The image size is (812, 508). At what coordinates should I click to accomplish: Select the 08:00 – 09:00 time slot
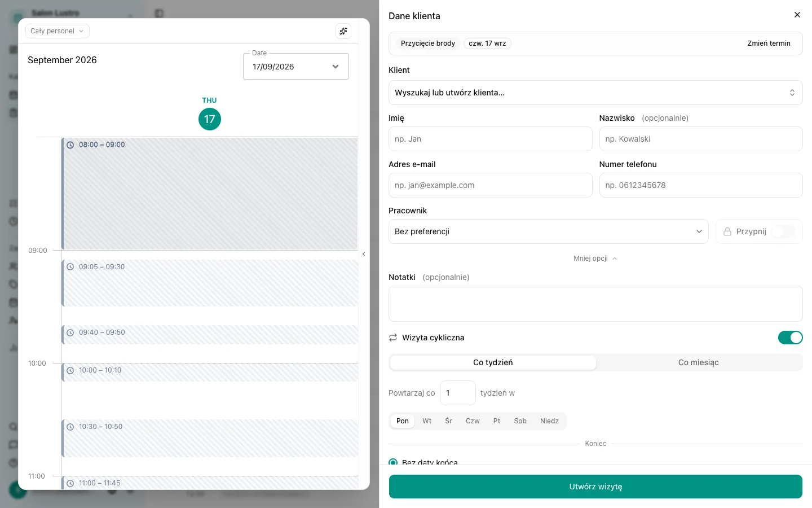[x=210, y=194]
